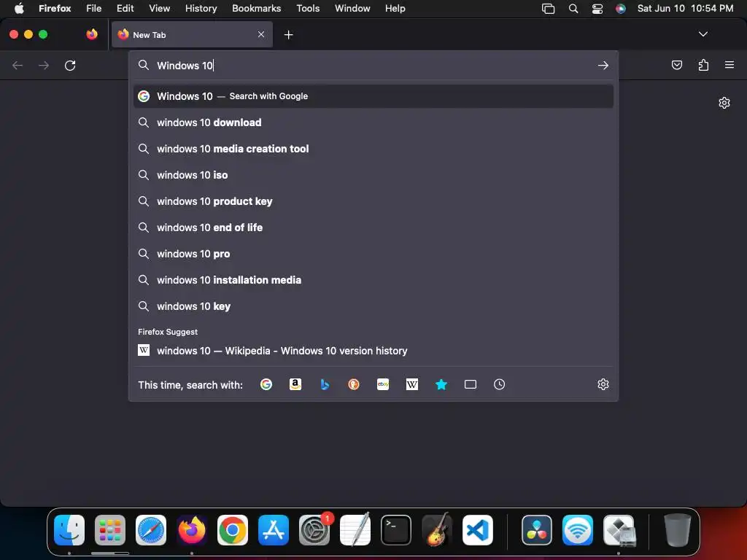This screenshot has width=747, height=560.
Task: Open the View menu
Action: (x=159, y=8)
